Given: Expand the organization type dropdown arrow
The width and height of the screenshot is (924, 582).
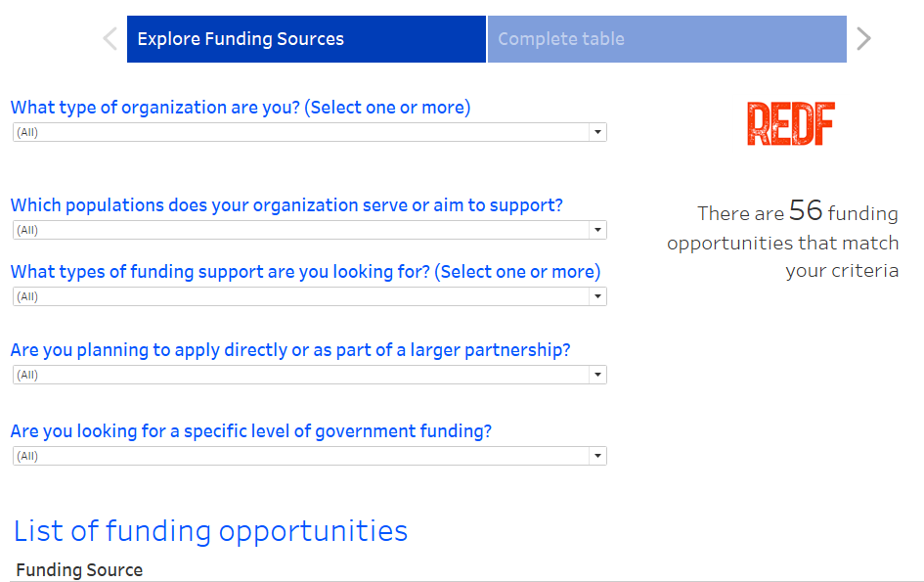Looking at the screenshot, I should click(596, 132).
